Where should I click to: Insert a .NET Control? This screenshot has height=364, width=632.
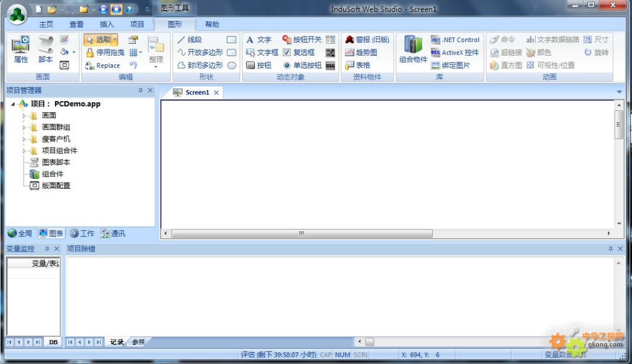(455, 39)
